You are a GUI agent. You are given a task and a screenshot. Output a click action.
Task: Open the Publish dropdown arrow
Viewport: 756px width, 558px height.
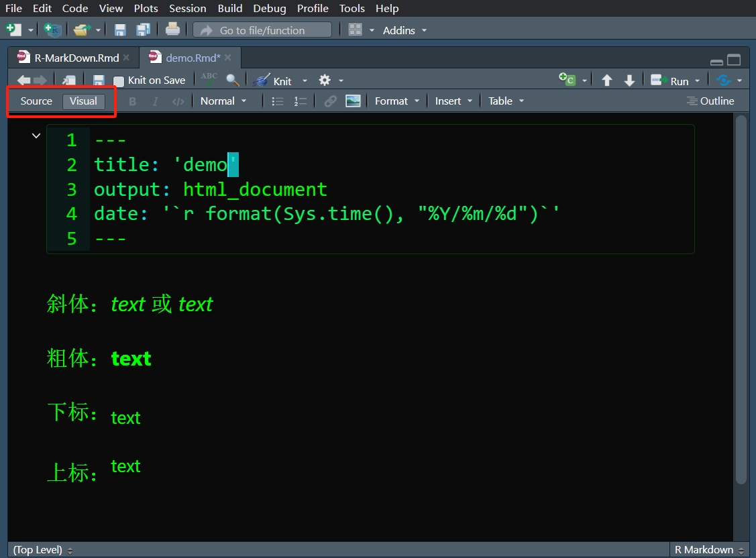(740, 81)
